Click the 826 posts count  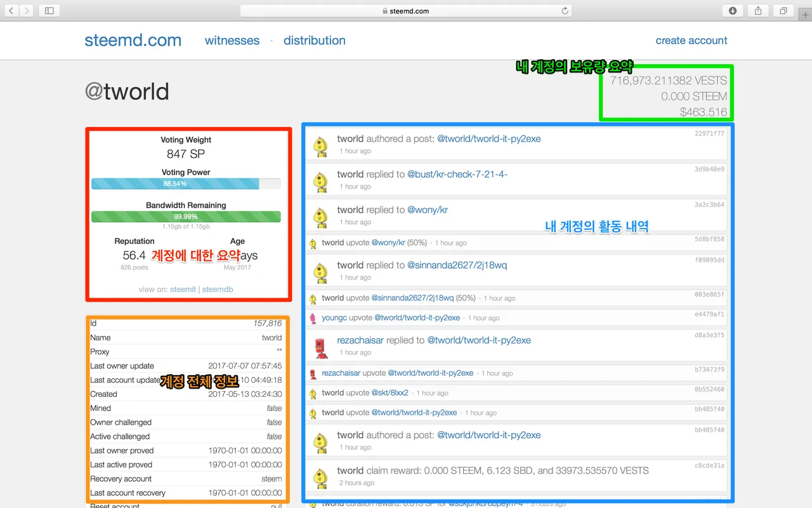point(134,267)
